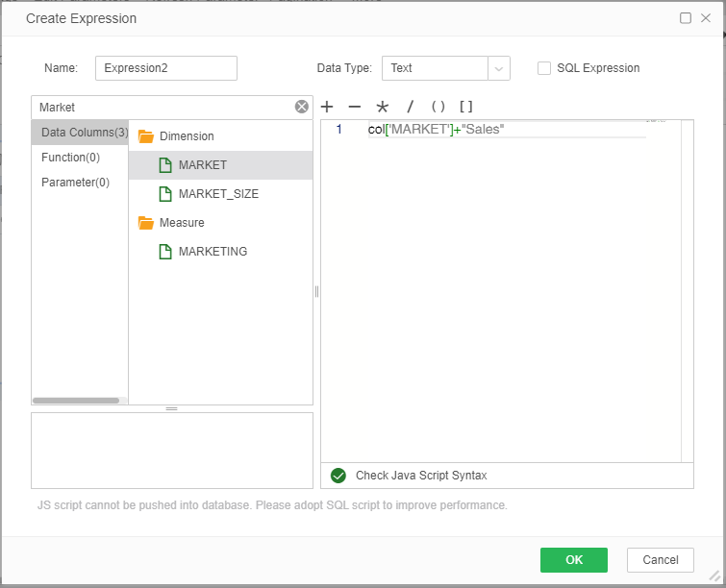
Task: Click into the Name field
Action: tap(165, 68)
